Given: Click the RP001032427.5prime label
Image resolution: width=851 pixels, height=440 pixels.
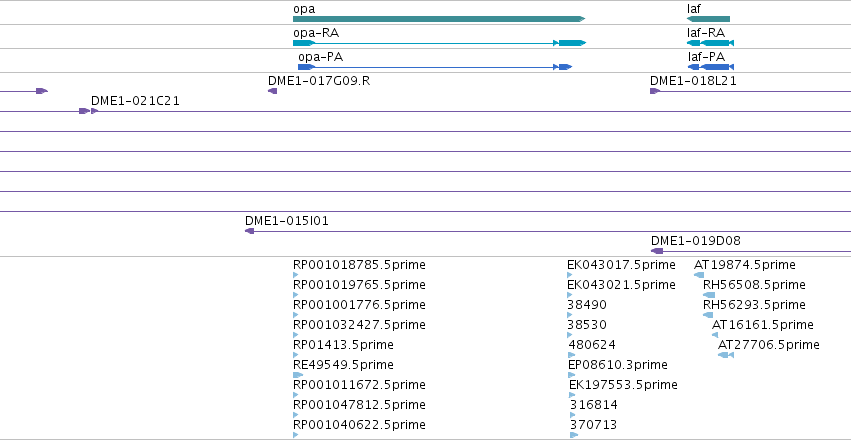Looking at the screenshot, I should pos(359,325).
